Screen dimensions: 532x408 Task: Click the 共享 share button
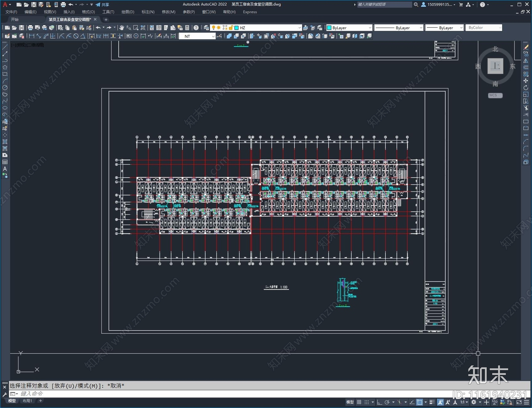[x=102, y=5]
